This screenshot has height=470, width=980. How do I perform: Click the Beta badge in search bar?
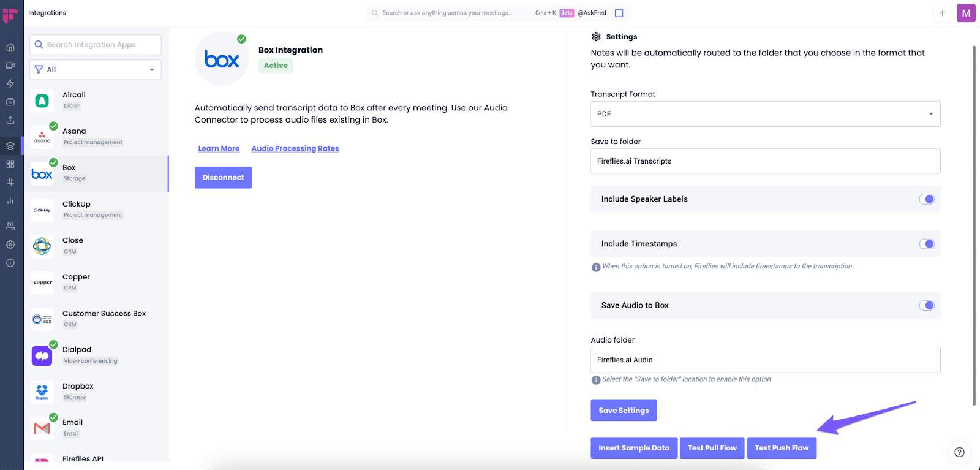point(567,13)
